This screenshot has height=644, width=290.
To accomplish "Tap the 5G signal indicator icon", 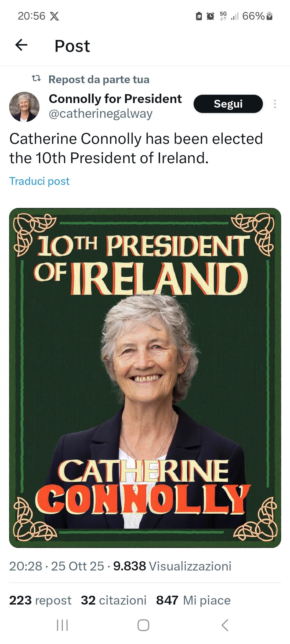I will pos(223,16).
